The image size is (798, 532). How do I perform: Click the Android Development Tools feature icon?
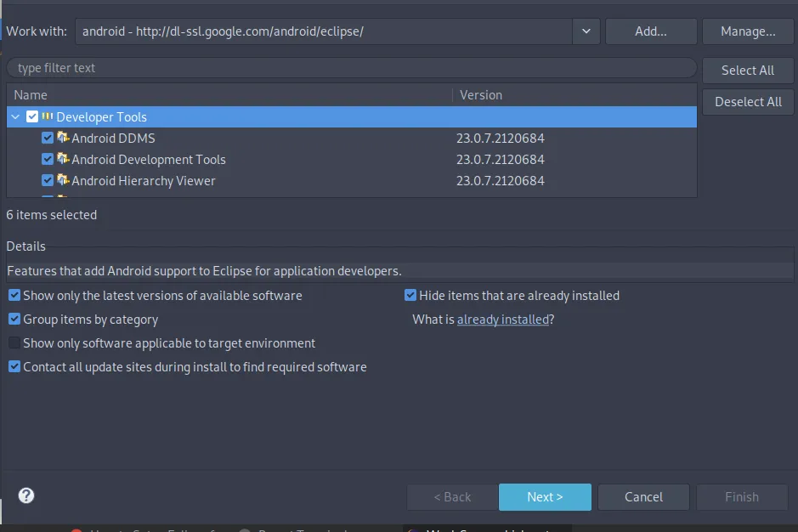coord(63,159)
